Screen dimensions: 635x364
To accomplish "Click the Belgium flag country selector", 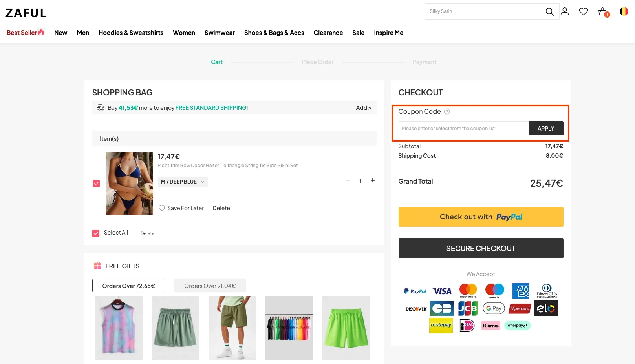I will point(624,12).
